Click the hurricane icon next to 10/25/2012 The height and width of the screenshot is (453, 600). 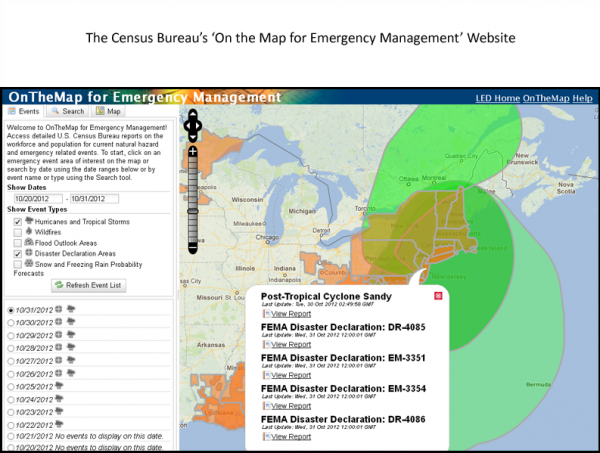coord(59,385)
